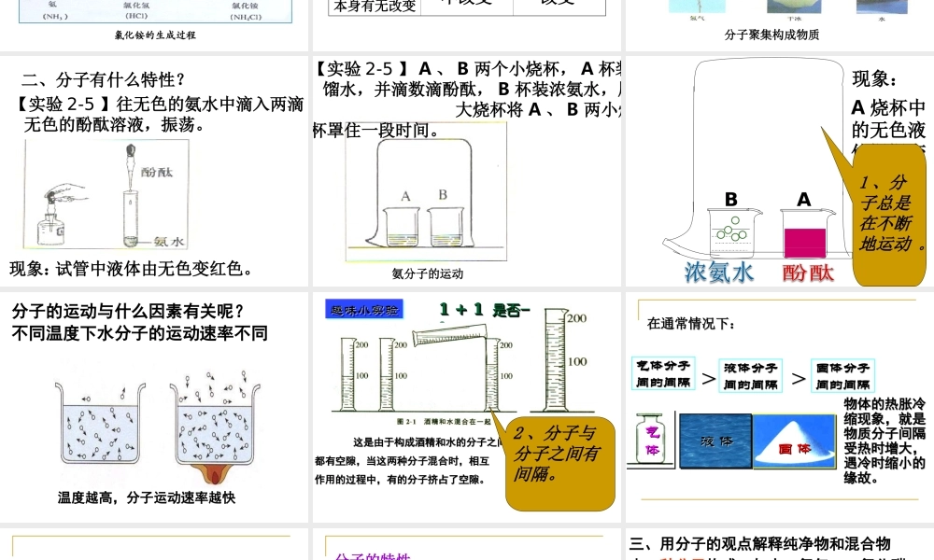Click the (NH₃) label under 氨
The image size is (934, 560).
pos(55,17)
